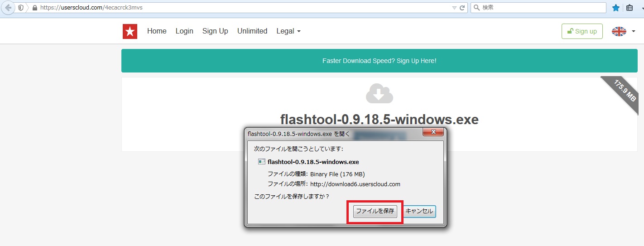Click the magnifier icon in search box

[x=477, y=8]
